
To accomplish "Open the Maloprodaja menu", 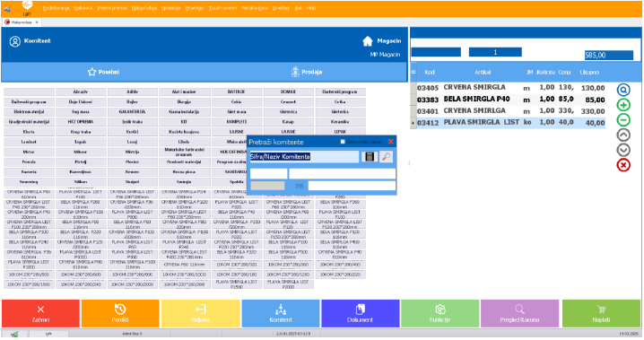I will click(x=144, y=8).
